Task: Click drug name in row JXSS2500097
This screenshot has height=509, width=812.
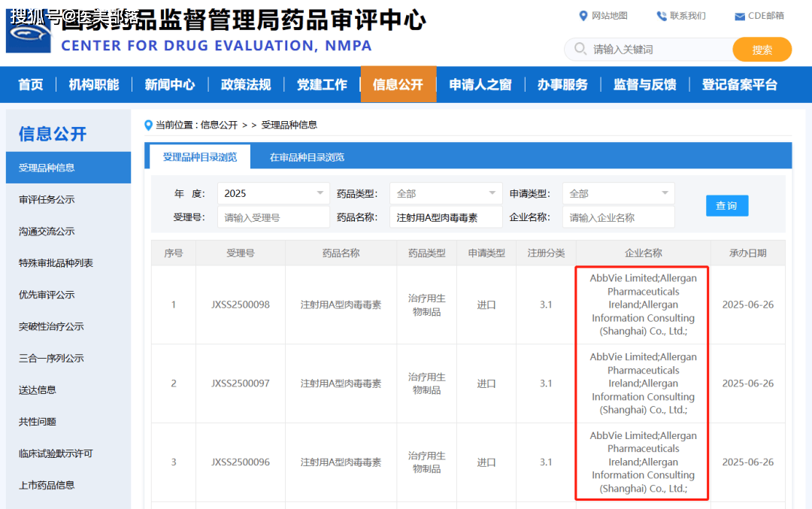Action: pyautogui.click(x=341, y=383)
